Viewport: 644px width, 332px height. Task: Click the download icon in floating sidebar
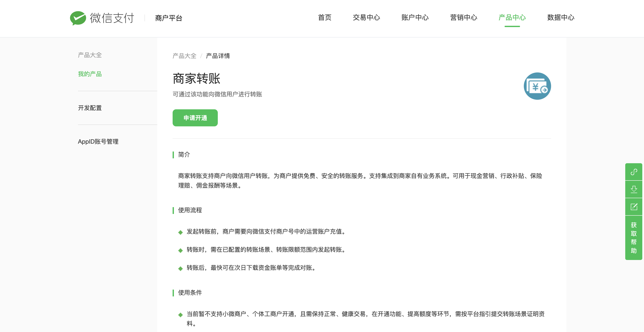point(634,189)
